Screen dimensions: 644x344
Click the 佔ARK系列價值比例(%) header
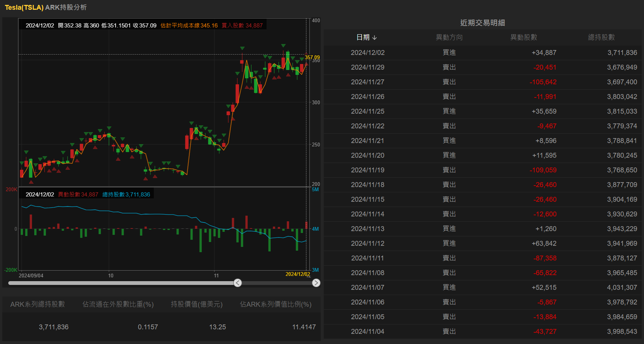276,304
